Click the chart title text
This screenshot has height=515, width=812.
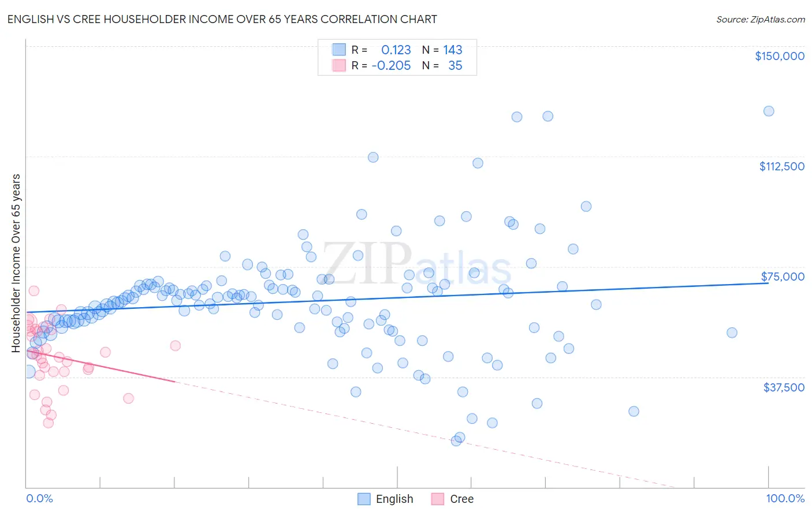[222, 19]
